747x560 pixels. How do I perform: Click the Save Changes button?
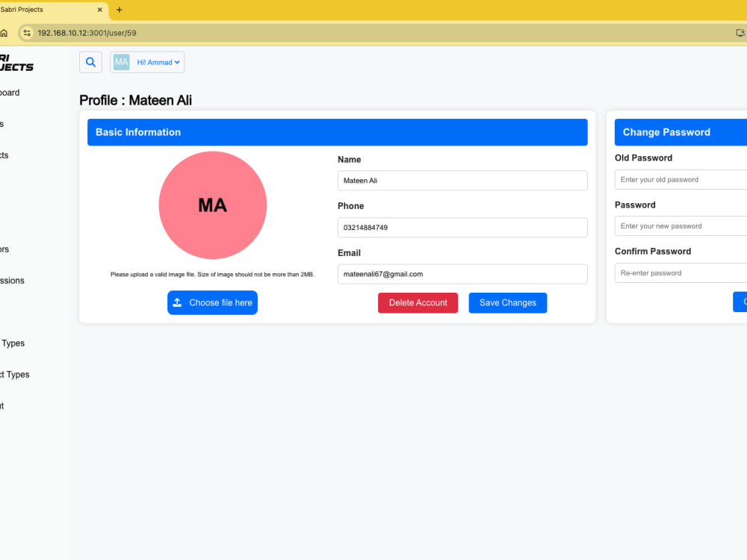508,303
